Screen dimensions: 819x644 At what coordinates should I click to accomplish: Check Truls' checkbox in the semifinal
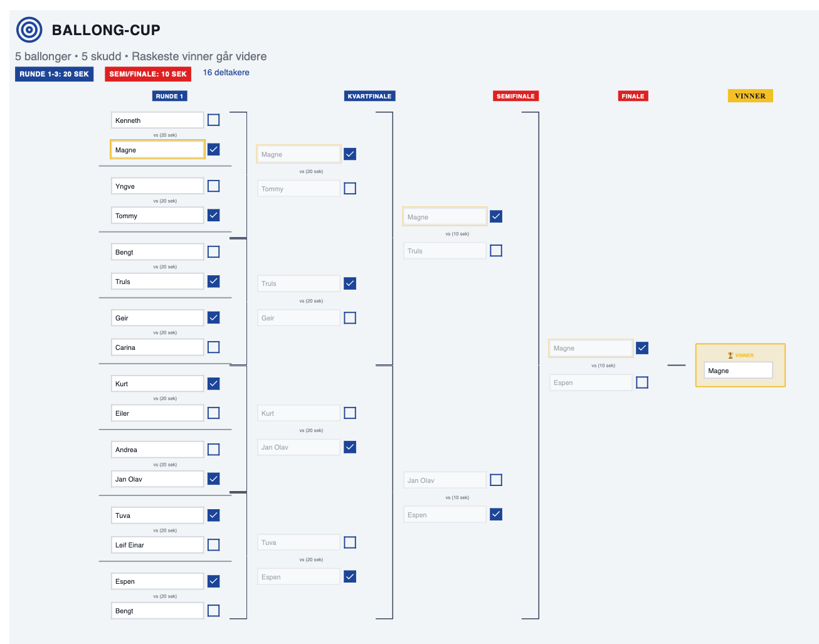[x=496, y=250]
